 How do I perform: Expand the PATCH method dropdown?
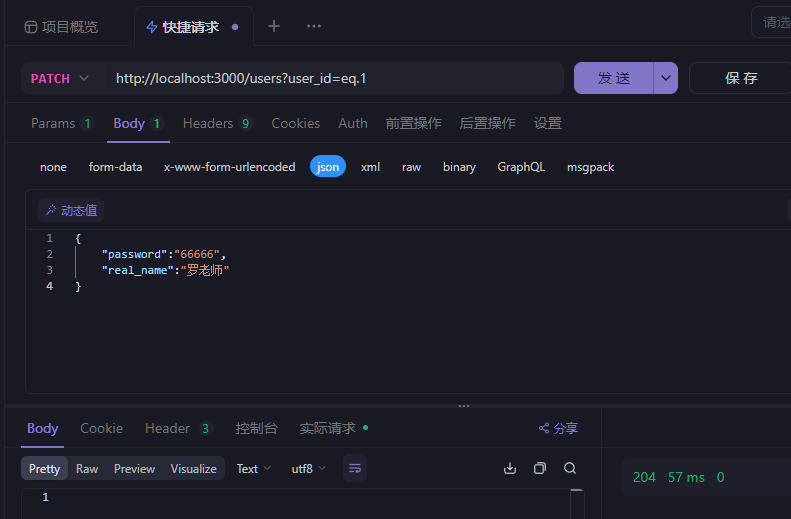(60, 78)
